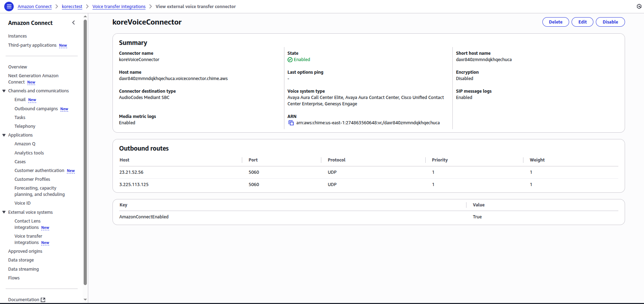This screenshot has height=304, width=644.
Task: Open Third-party applications page
Action: click(32, 45)
